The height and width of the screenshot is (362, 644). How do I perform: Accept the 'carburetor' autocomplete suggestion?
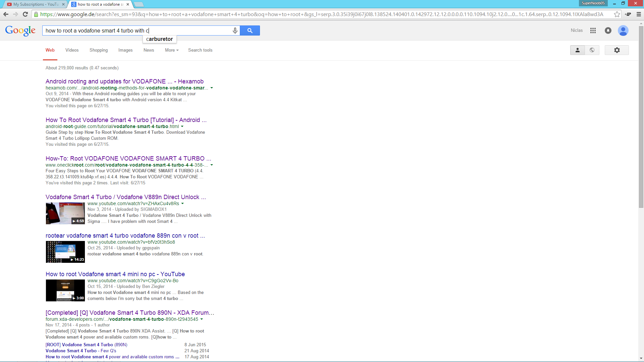point(160,39)
